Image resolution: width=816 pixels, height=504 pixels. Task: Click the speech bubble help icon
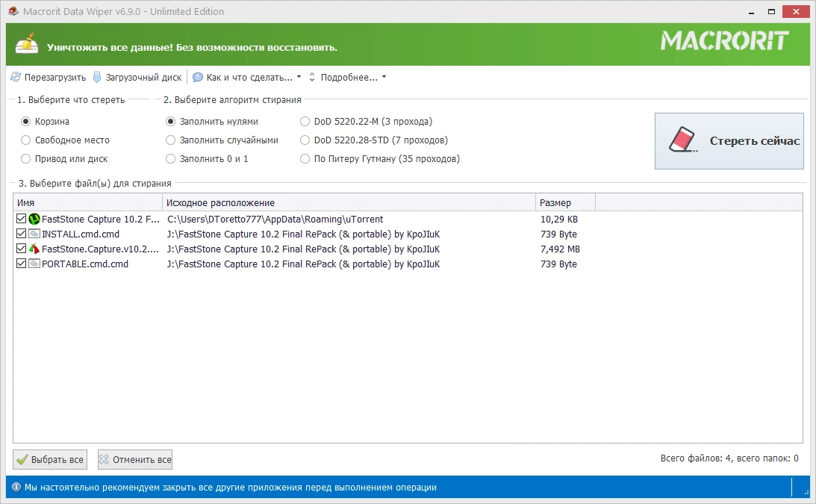click(x=198, y=77)
